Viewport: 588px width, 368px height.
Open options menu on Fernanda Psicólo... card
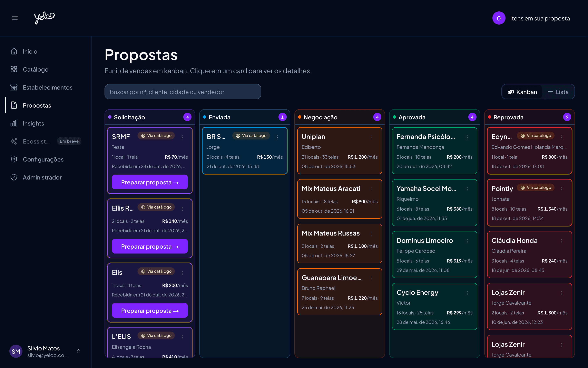467,137
